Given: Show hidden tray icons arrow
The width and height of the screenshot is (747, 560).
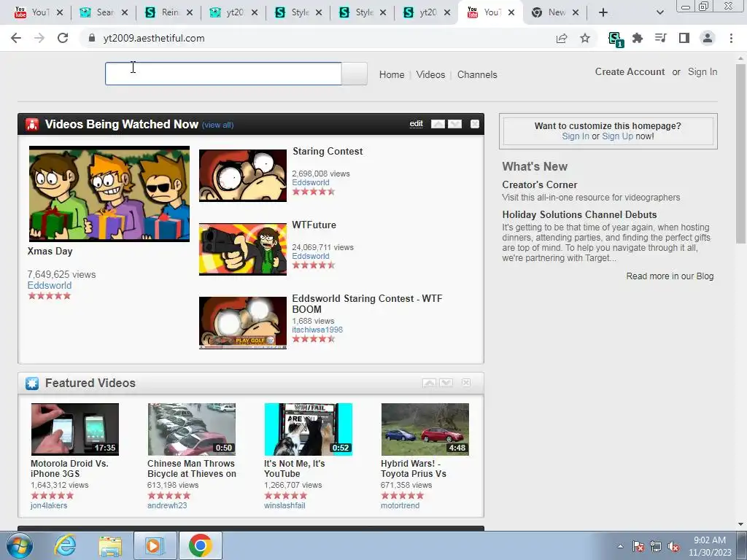Looking at the screenshot, I should 620,547.
